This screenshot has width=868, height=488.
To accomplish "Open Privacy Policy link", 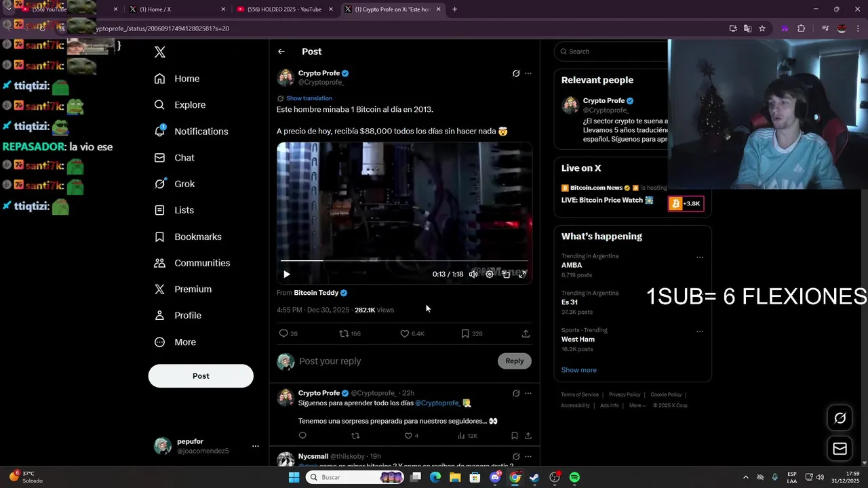I will pos(625,394).
